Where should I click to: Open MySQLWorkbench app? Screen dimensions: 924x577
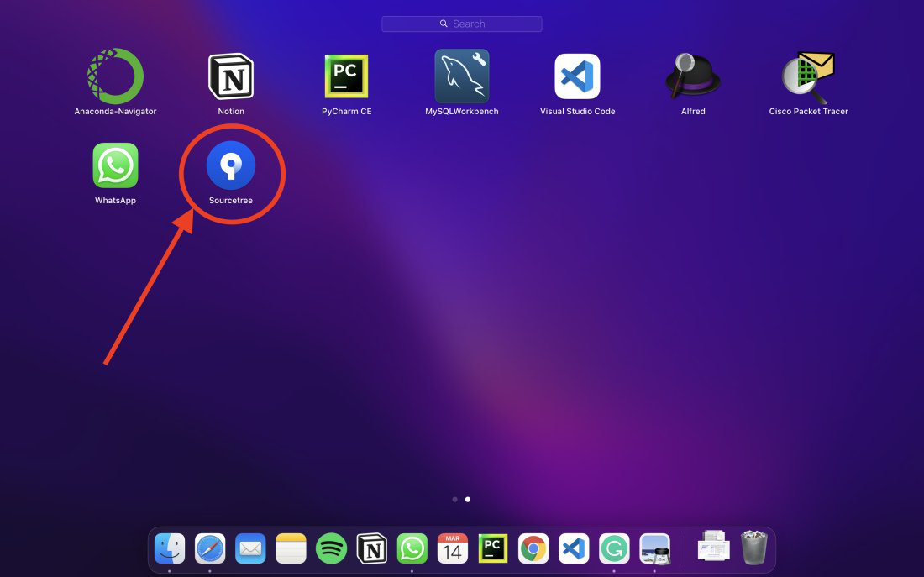[462, 76]
